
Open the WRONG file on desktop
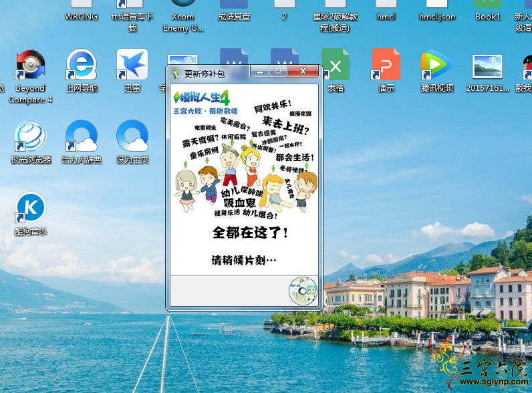(x=82, y=11)
